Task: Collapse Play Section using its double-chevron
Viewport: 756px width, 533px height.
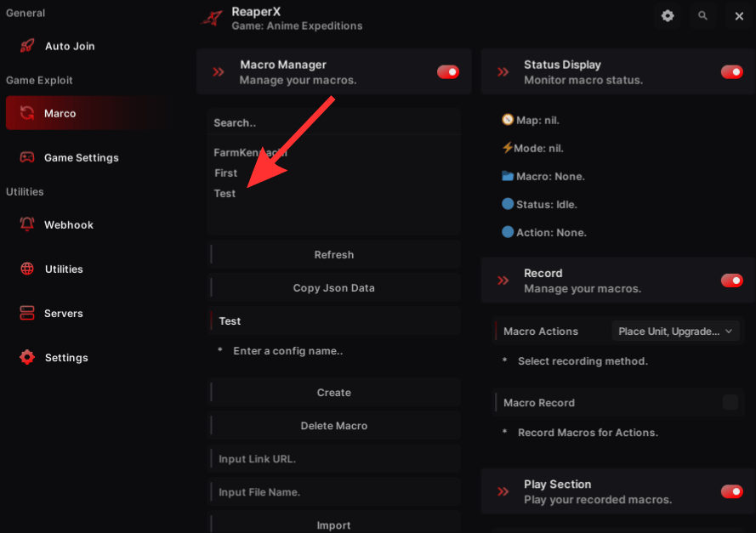Action: point(503,491)
